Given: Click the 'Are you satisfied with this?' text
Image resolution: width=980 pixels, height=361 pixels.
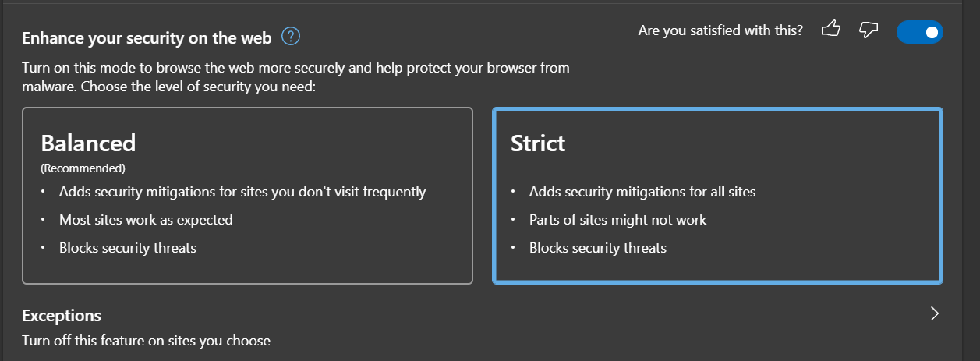Looking at the screenshot, I should click(x=720, y=31).
